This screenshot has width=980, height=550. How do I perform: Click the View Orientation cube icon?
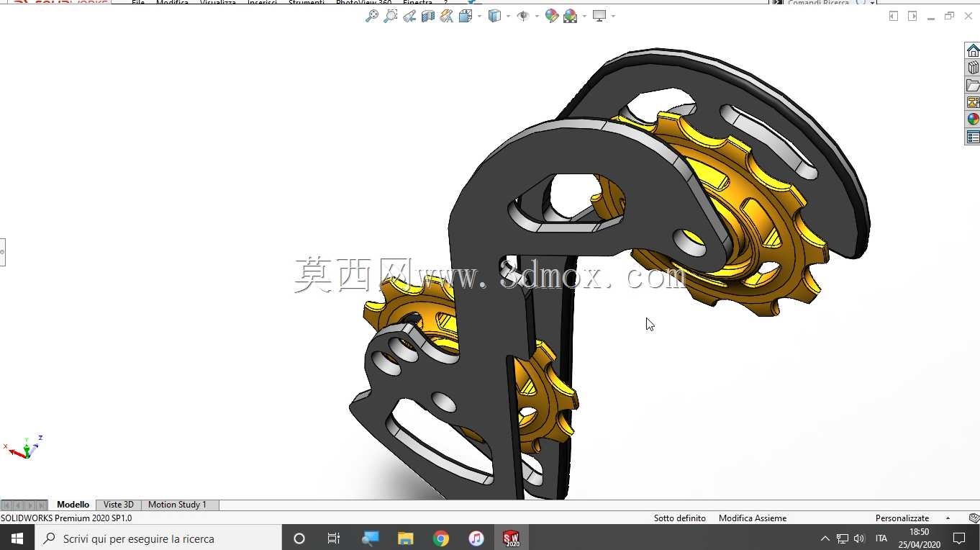tap(465, 16)
